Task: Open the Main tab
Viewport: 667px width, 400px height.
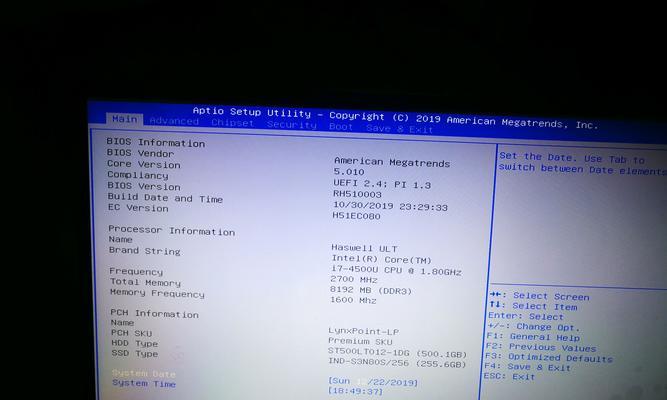Action: click(x=124, y=119)
